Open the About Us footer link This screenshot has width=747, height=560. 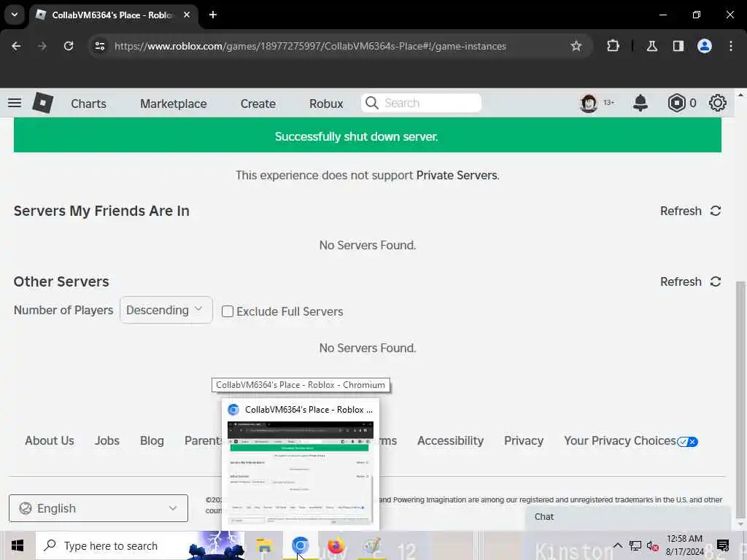coord(50,440)
